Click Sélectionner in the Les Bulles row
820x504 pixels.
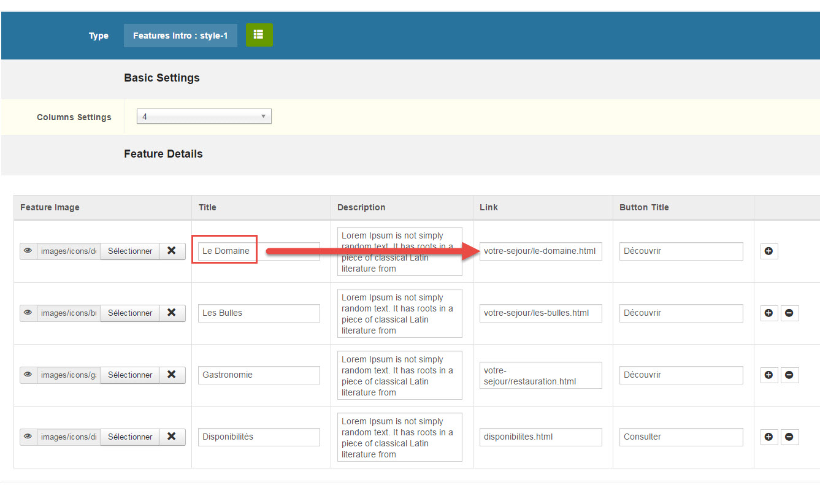pyautogui.click(x=130, y=313)
